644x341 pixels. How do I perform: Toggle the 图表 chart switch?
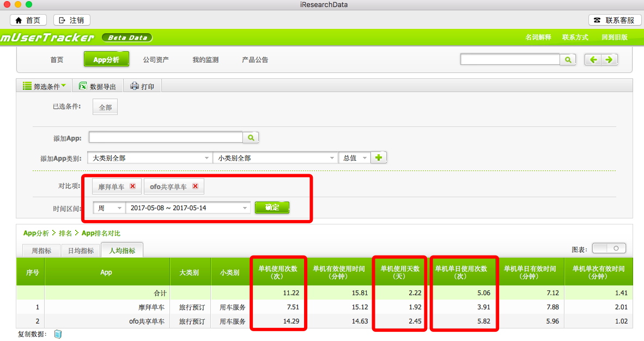(609, 248)
